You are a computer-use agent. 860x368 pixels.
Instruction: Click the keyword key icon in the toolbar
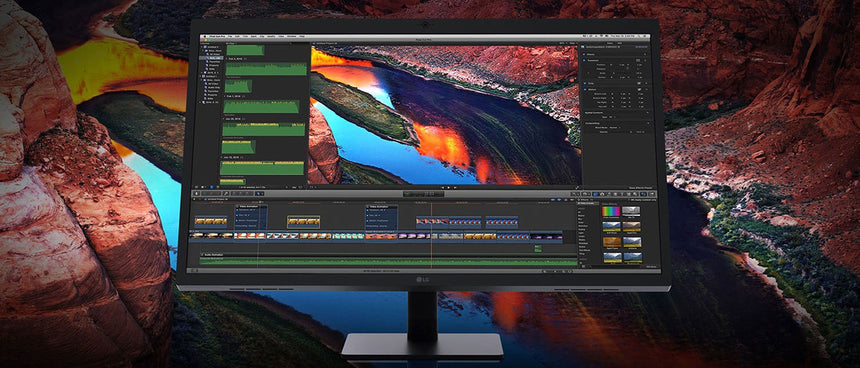tap(226, 194)
